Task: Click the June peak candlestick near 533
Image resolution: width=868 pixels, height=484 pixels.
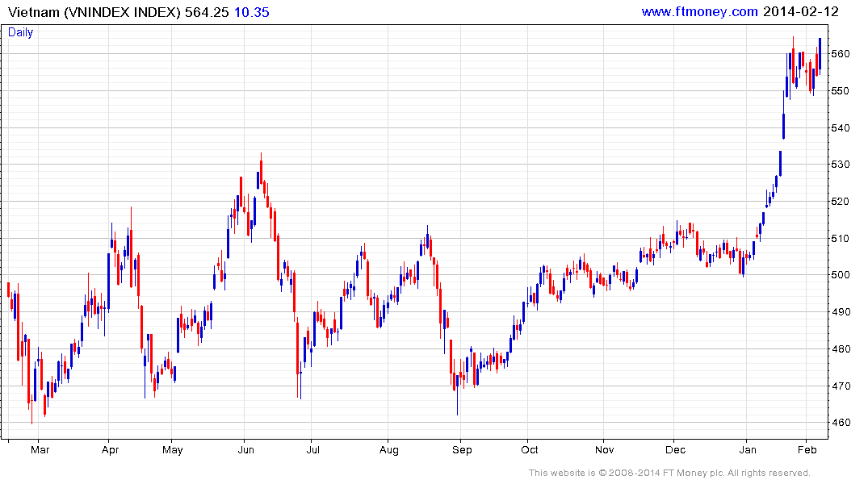Action: click(262, 169)
